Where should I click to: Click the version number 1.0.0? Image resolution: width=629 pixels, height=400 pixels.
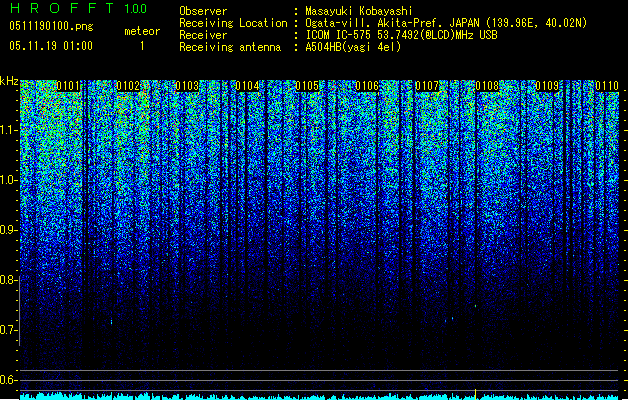click(136, 8)
